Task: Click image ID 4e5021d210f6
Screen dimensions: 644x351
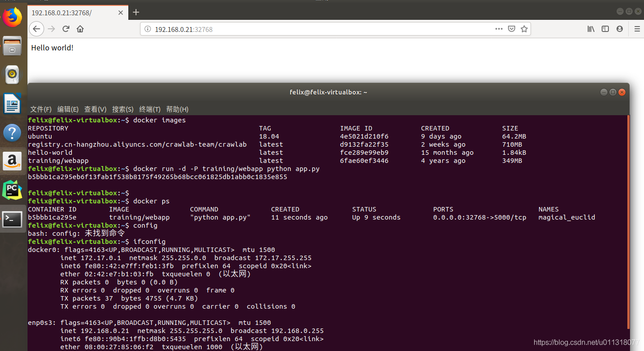Action: point(364,136)
